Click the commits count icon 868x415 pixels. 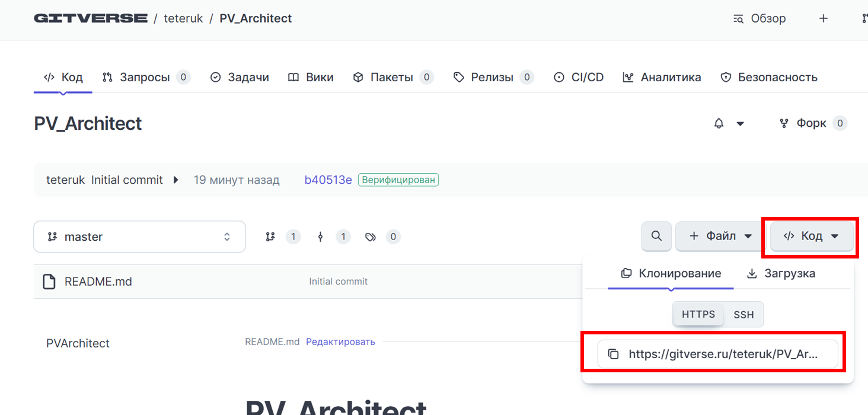[321, 237]
